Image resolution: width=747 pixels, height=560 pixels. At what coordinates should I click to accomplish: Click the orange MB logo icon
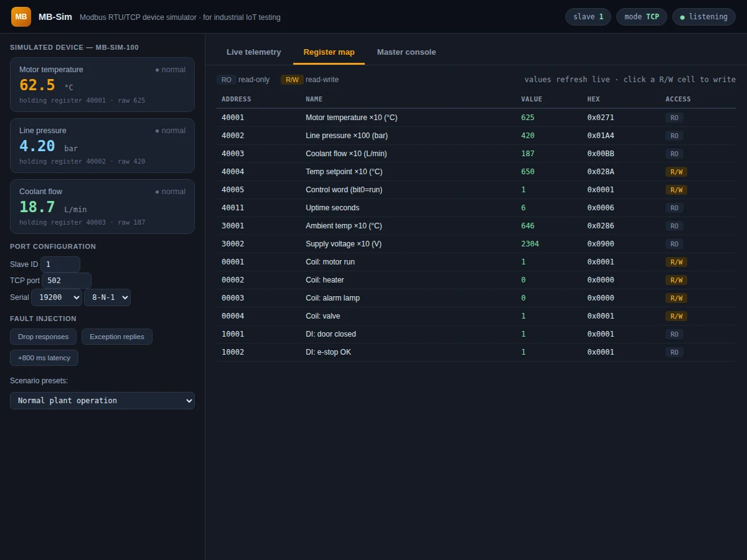pyautogui.click(x=21, y=17)
